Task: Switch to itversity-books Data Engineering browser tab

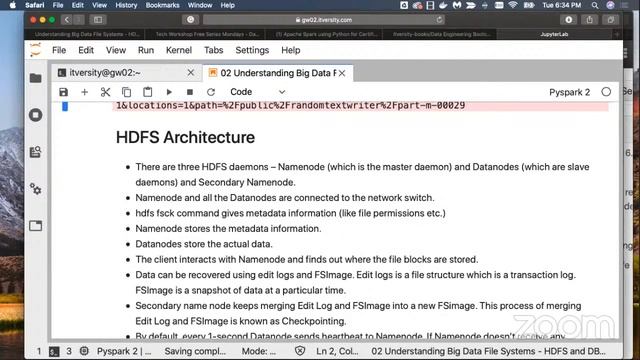Action: pyautogui.click(x=440, y=34)
